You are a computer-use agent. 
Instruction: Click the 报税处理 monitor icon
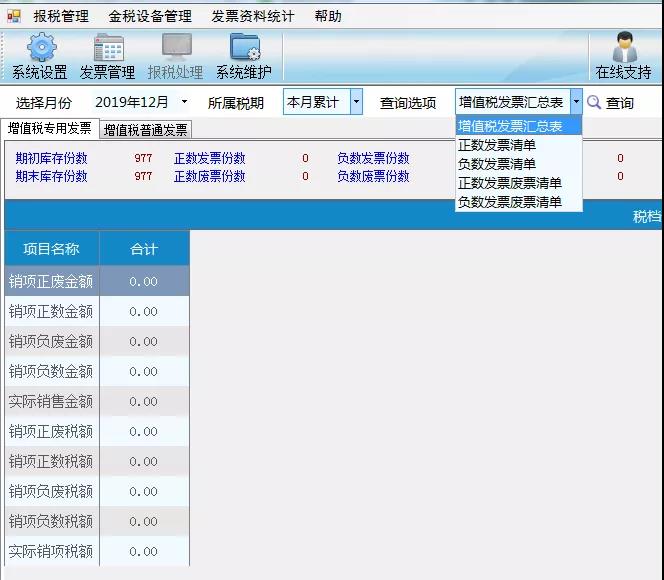[176, 48]
